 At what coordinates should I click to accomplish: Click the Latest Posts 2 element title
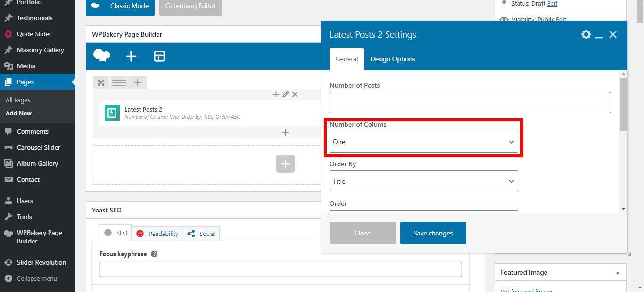point(143,109)
